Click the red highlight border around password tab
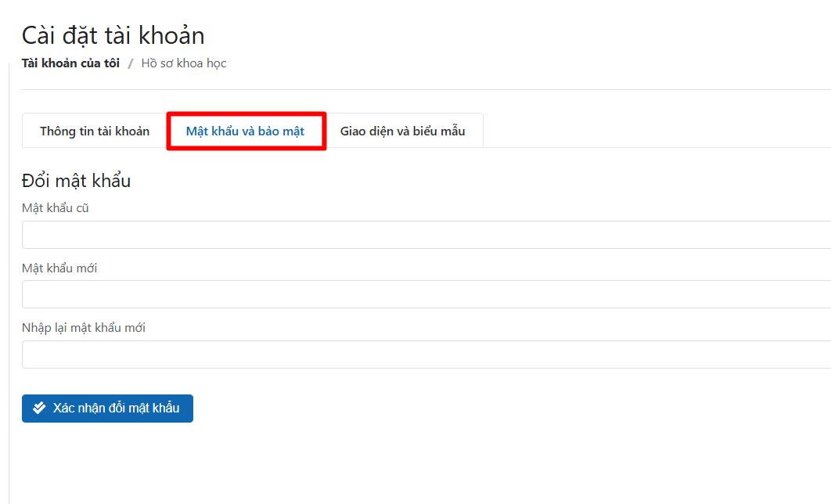The height and width of the screenshot is (504, 831). 246,113
